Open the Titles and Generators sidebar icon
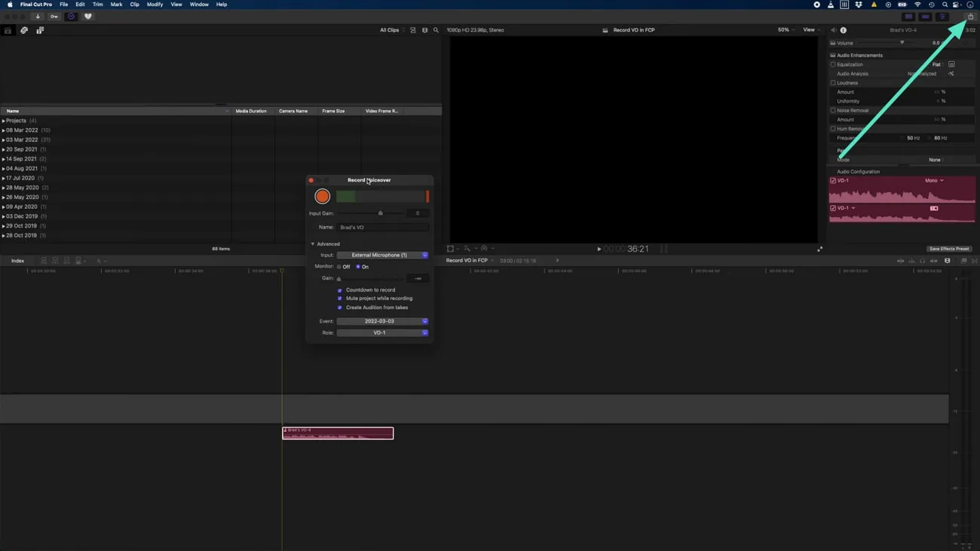 point(40,30)
